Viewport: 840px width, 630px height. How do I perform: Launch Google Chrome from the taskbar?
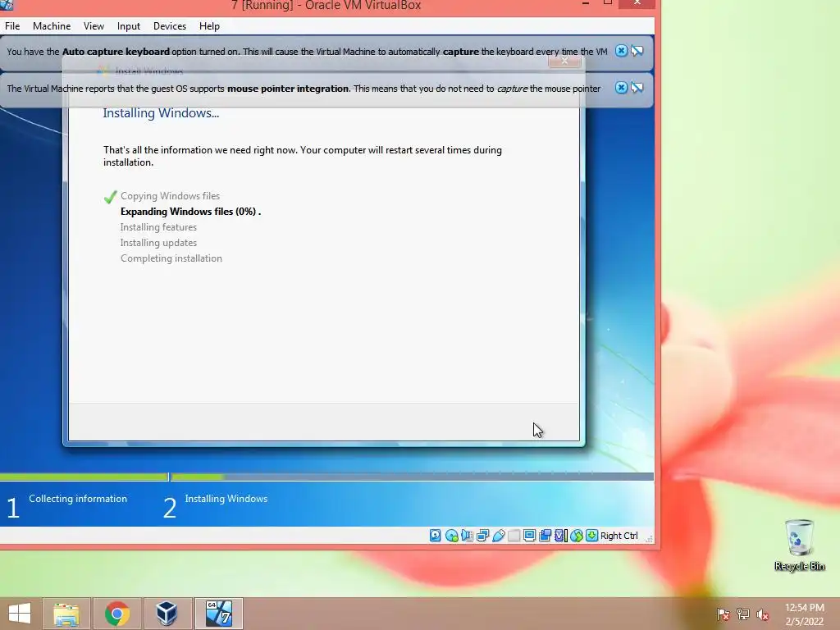pos(116,614)
